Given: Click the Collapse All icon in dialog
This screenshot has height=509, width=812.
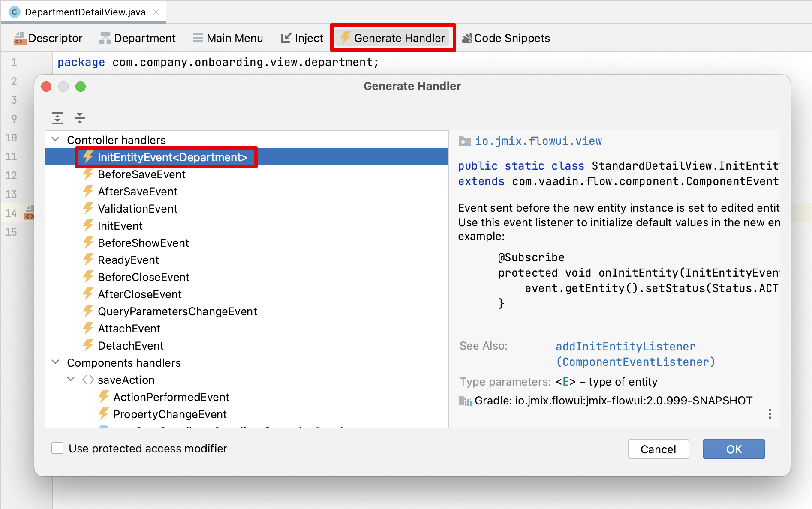Looking at the screenshot, I should pyautogui.click(x=80, y=118).
